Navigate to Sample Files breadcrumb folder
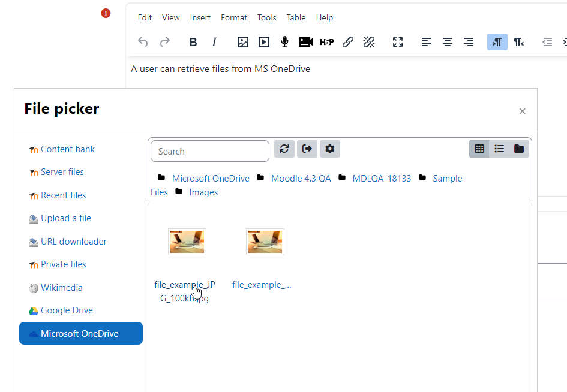The image size is (567, 392). click(x=448, y=179)
